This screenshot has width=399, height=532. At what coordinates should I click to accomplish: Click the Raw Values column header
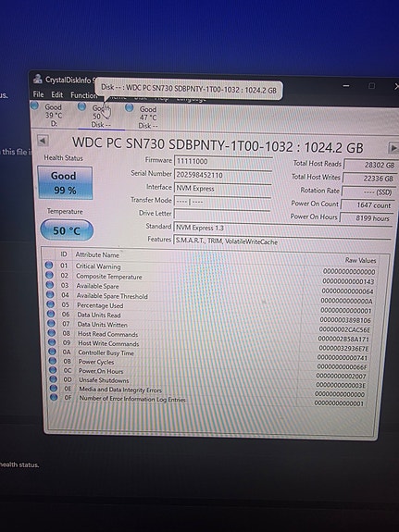[x=361, y=260]
